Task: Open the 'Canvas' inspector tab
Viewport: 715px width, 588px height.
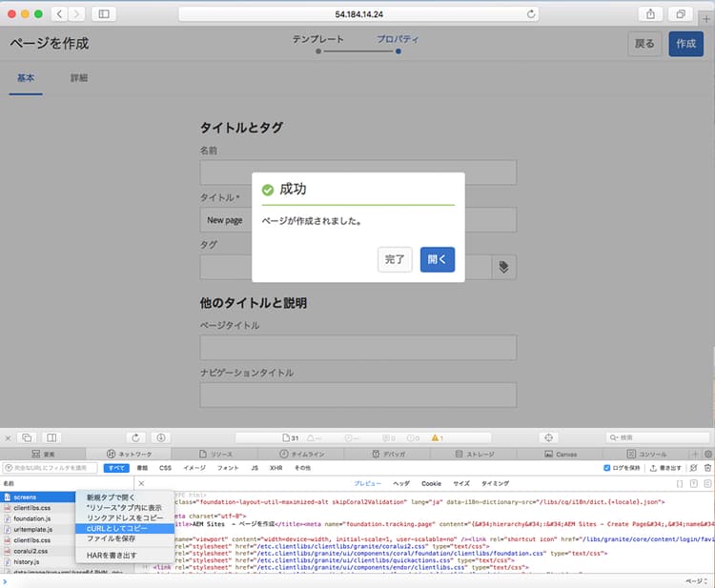Action: click(x=561, y=454)
